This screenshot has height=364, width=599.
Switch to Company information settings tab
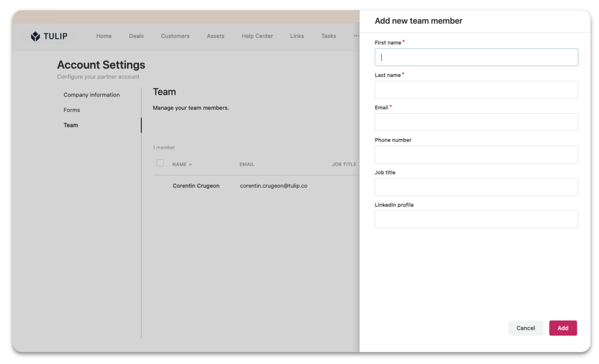click(91, 95)
